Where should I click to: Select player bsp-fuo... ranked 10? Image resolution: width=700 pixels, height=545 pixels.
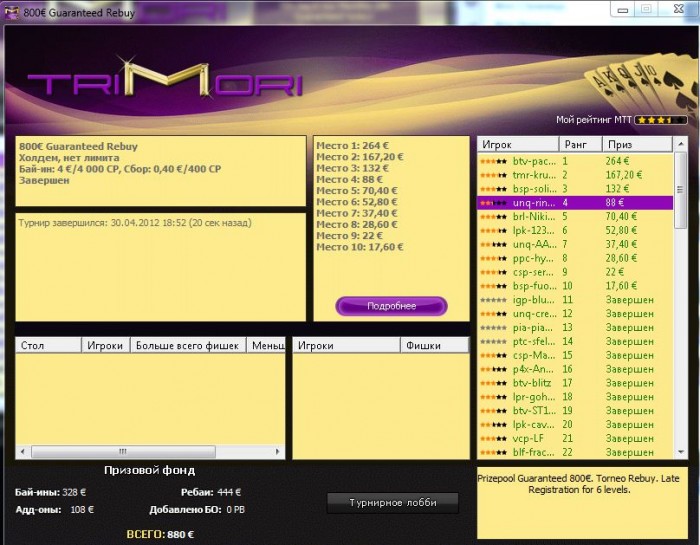tap(575, 286)
